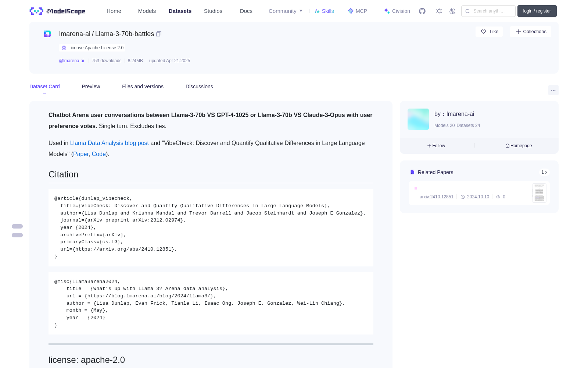The width and height of the screenshot is (588, 368).
Task: Like this dataset
Action: click(x=490, y=32)
